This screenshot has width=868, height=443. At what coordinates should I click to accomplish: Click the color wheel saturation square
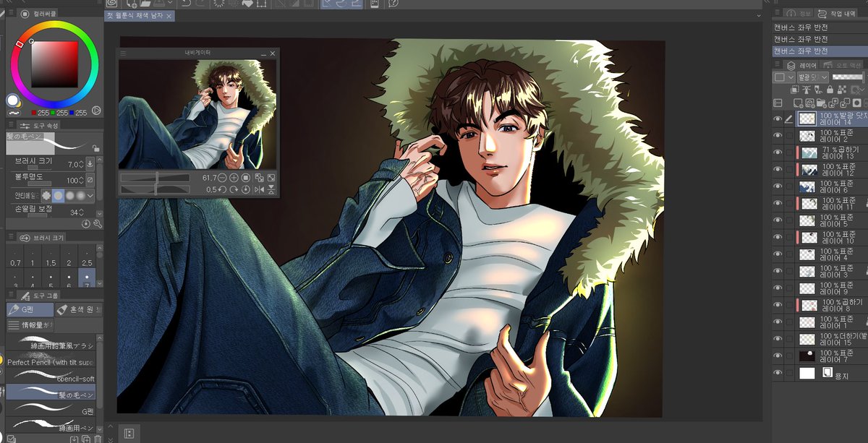(54, 63)
